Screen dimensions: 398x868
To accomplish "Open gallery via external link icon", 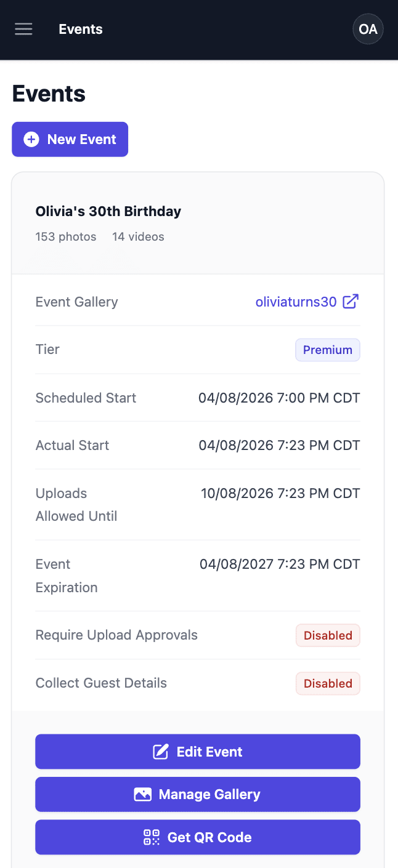I will 351,302.
